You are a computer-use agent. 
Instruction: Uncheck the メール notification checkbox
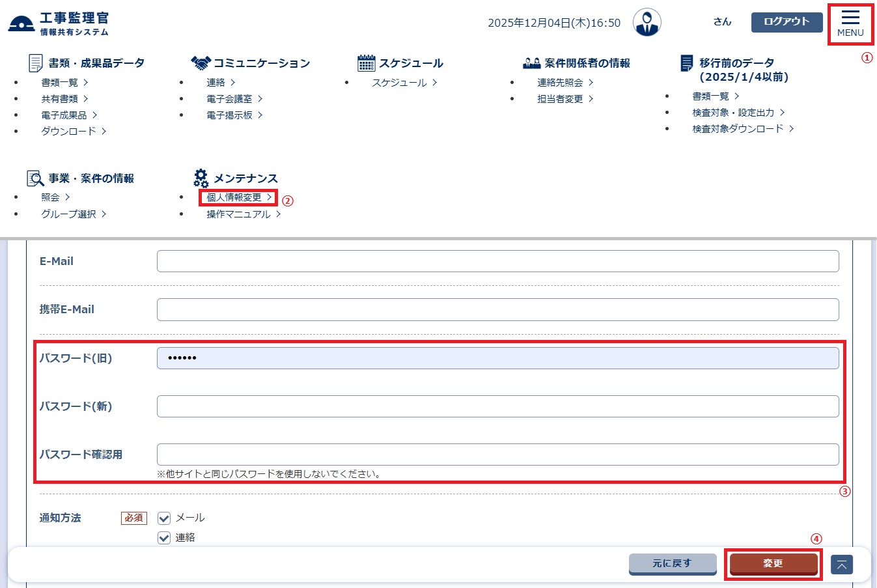[164, 518]
